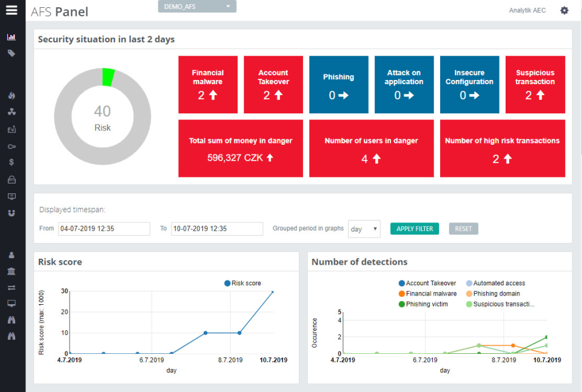Open the DEMO_AFS dropdown
Screen dimensions: 582x392
coord(197,6)
